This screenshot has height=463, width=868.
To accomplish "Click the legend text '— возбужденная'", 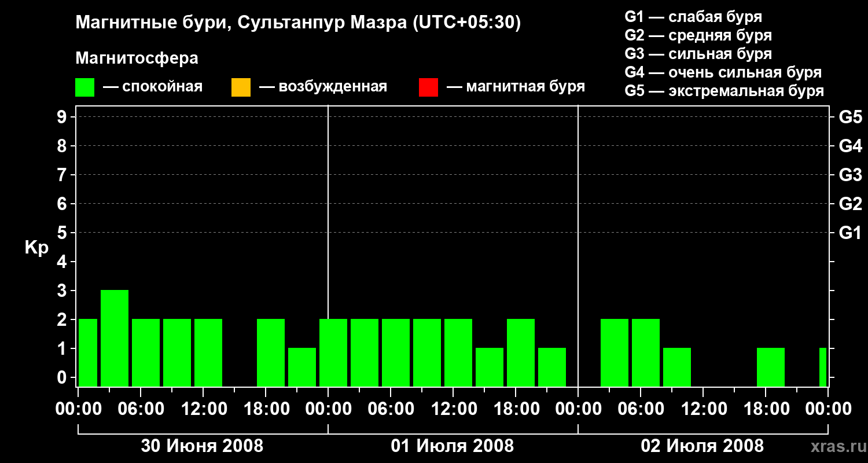I will pyautogui.click(x=323, y=87).
